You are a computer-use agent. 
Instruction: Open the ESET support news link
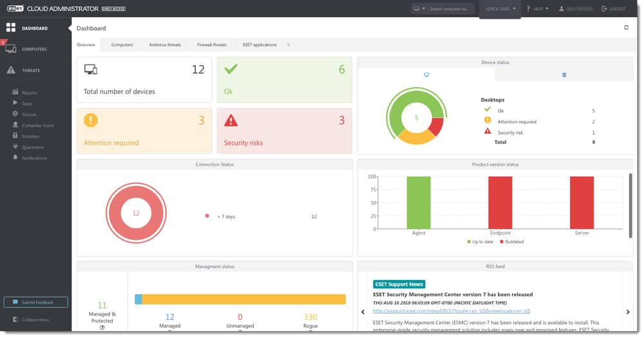[451, 311]
